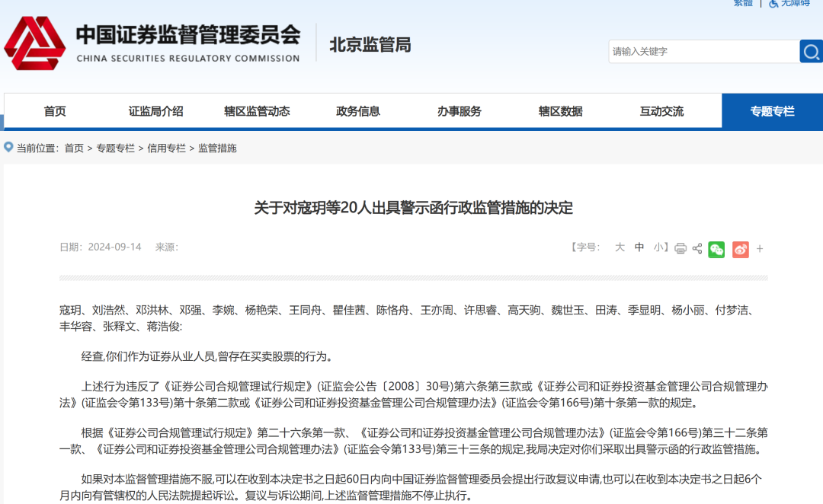The width and height of the screenshot is (823, 504).
Task: Open the 政务信息 navigation menu
Action: 358,110
